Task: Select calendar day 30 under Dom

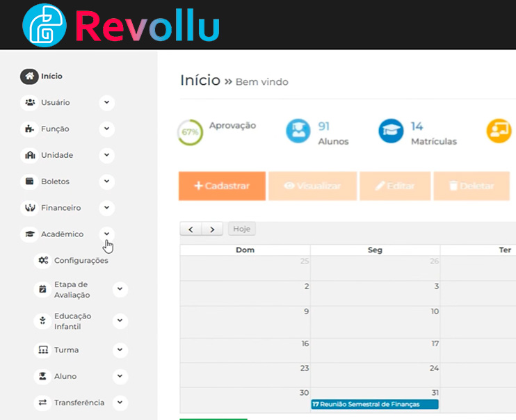Action: pyautogui.click(x=245, y=400)
